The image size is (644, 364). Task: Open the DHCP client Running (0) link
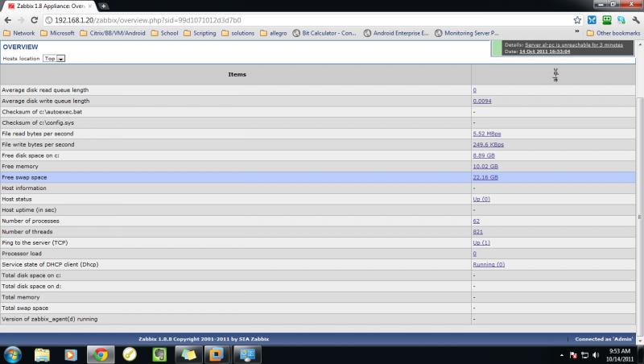(x=489, y=265)
